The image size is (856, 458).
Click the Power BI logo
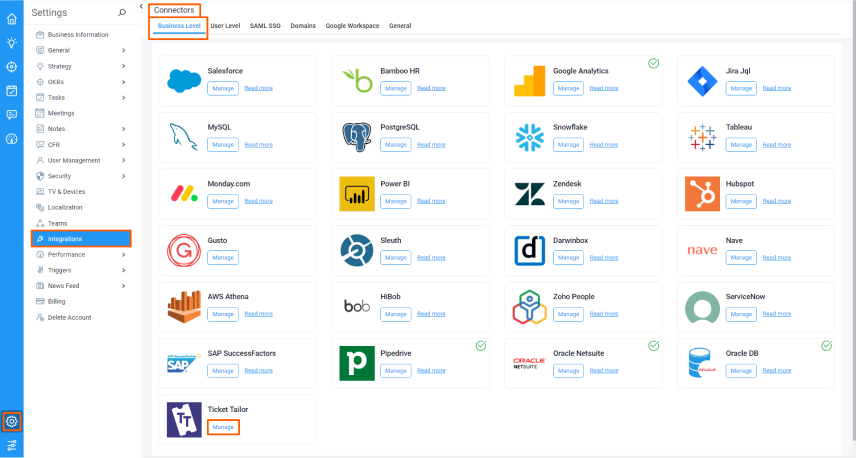[x=357, y=194]
